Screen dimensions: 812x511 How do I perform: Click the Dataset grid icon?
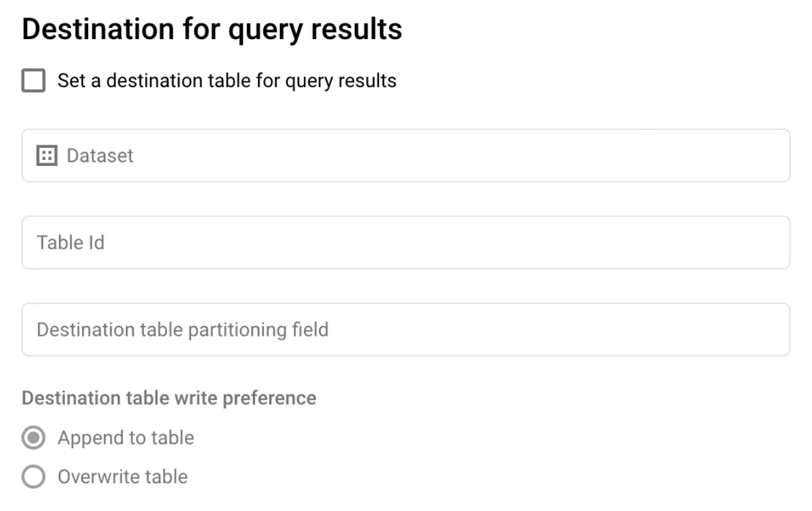[x=46, y=155]
